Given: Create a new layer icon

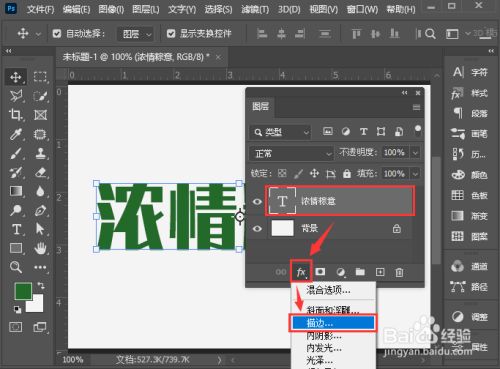Looking at the screenshot, I should pyautogui.click(x=380, y=272).
